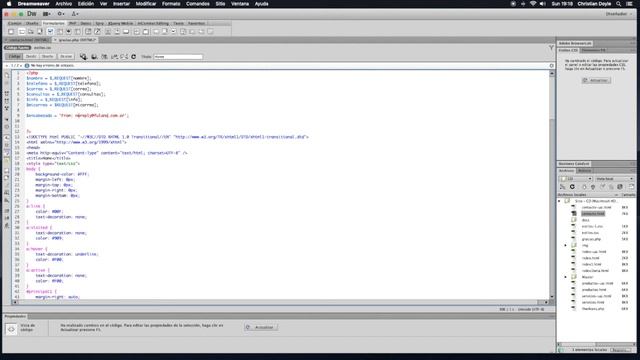
Task: Open site selector dropdown in Archivos panel
Action: tap(576, 179)
